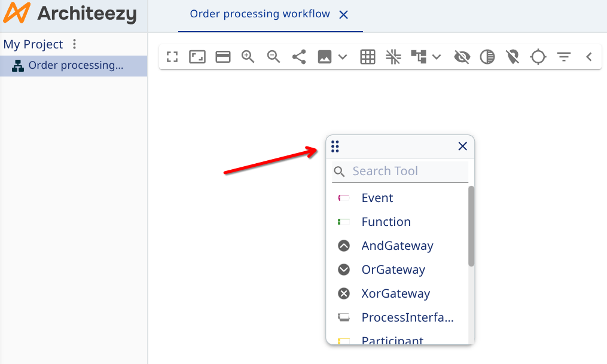Collapse the toolbar with left chevron

589,57
